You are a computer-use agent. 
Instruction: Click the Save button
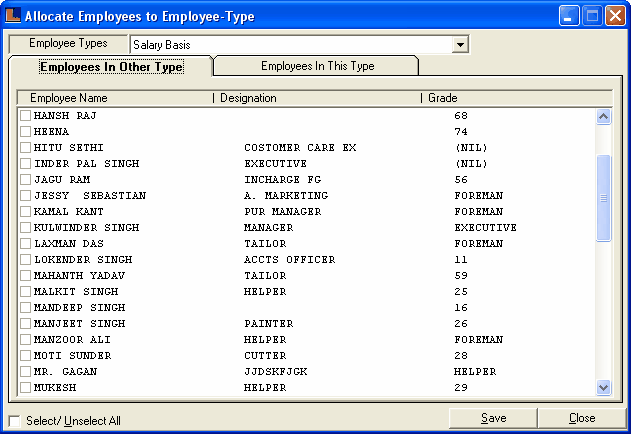(x=493, y=418)
